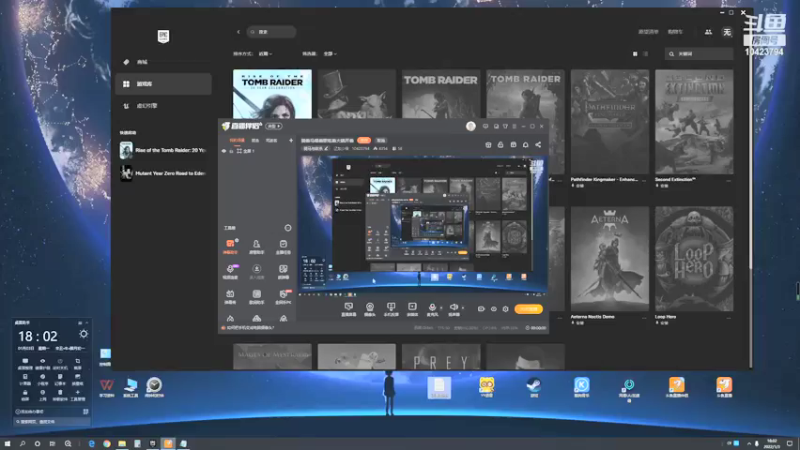The image size is (800, 450).
Task: Open options for Pathfinder Kingmaker title
Action: [x=644, y=180]
